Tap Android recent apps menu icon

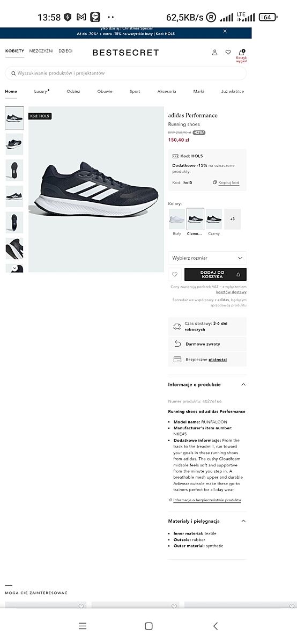tap(82, 626)
